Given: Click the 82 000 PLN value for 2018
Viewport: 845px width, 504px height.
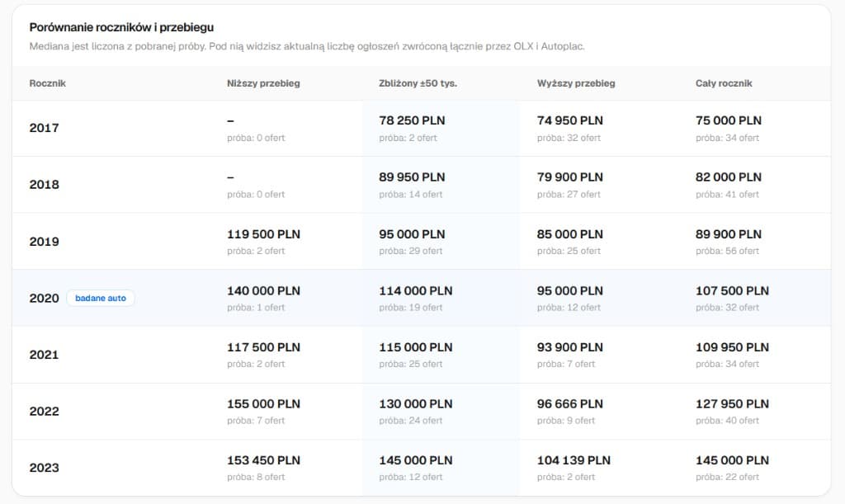Looking at the screenshot, I should (x=728, y=177).
